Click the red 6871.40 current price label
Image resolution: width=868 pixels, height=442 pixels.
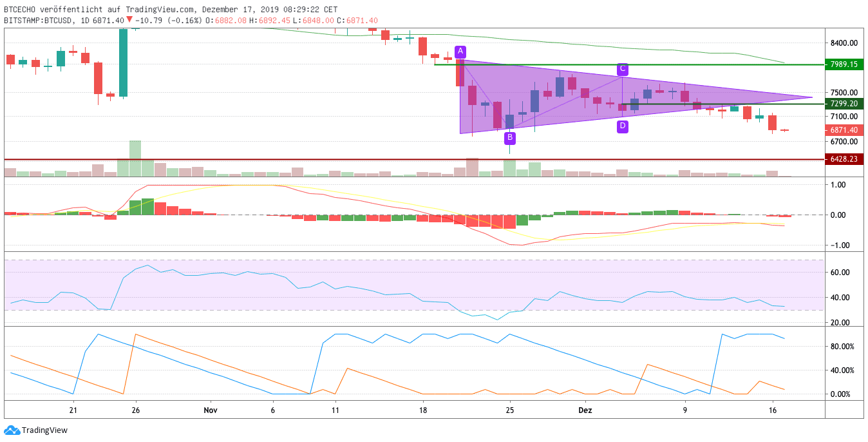pos(844,130)
